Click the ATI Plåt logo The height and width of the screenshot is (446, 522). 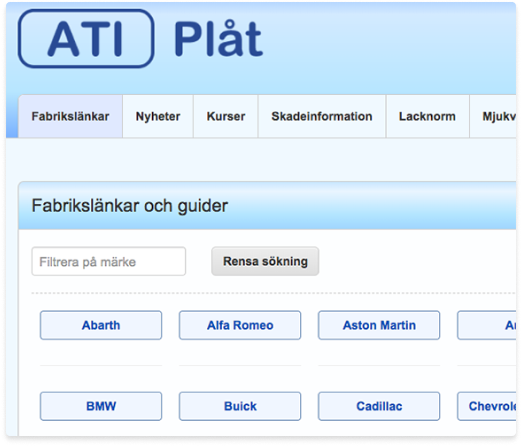pos(141,39)
